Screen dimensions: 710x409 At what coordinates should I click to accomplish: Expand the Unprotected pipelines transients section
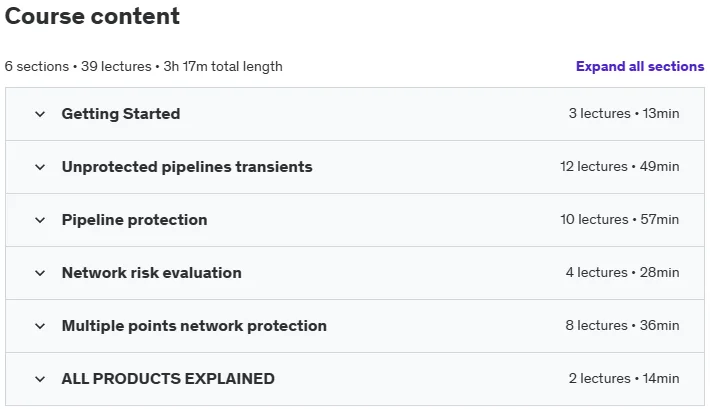pos(187,167)
